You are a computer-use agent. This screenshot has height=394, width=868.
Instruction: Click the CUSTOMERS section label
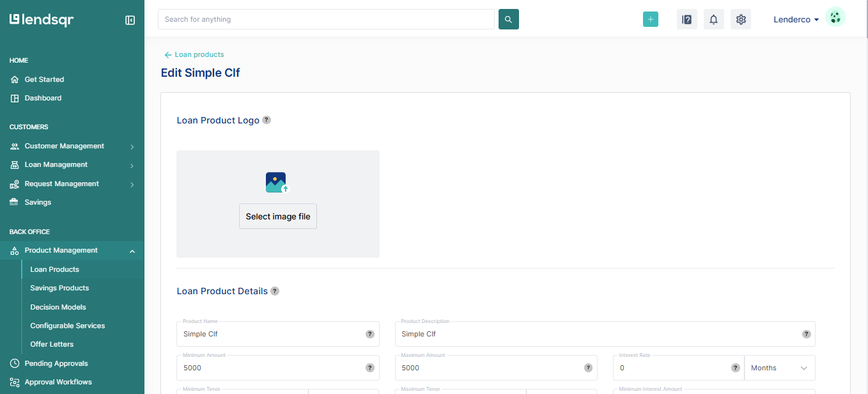click(x=29, y=127)
